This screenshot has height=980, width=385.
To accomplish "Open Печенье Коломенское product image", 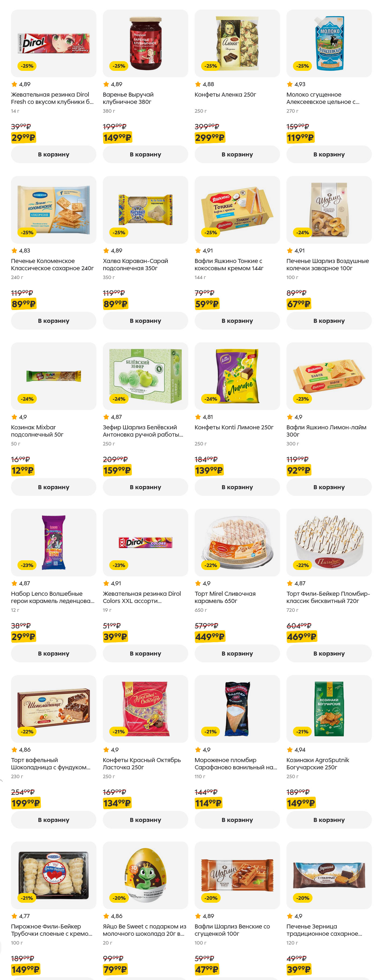I will 53,210.
